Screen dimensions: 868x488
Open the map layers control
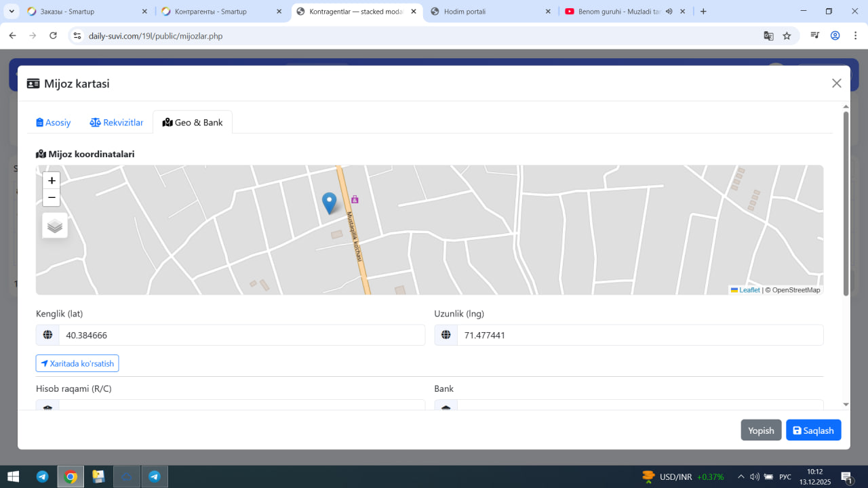[55, 226]
